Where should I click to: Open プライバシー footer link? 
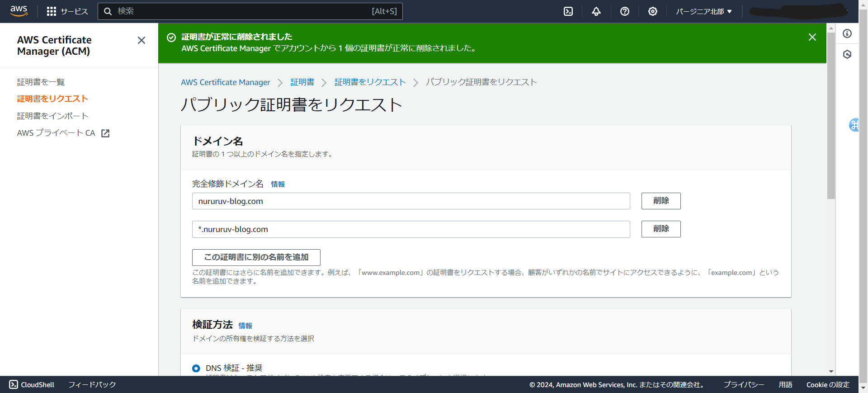tap(744, 384)
